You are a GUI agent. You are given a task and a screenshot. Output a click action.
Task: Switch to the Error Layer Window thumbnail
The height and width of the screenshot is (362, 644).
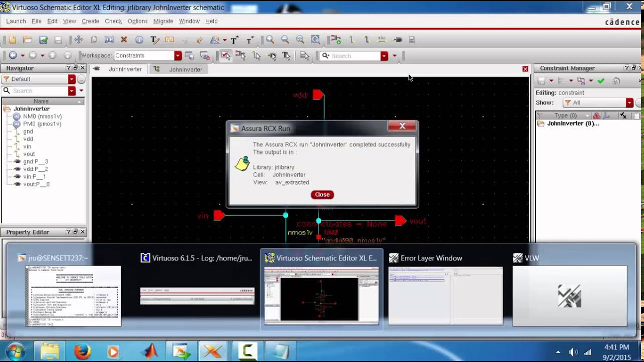[445, 289]
